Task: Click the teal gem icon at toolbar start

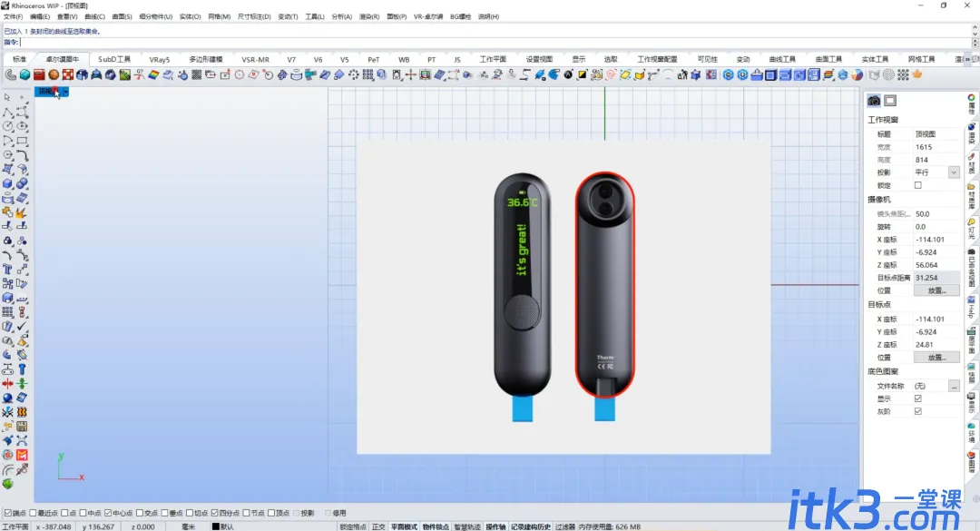Action: point(24,75)
